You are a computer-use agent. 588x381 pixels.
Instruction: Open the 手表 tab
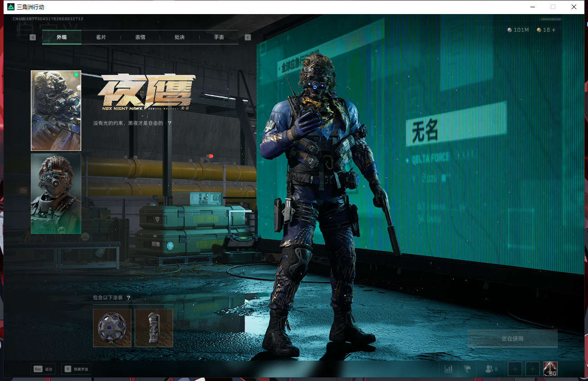pos(219,37)
